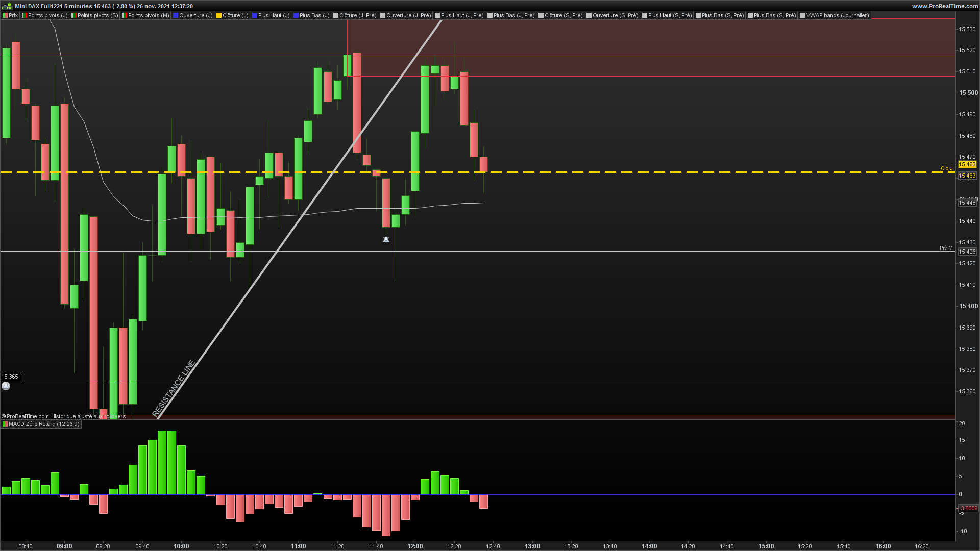Open the Ouverture (S, Pré) indicator settings
This screenshot has height=551, width=980.
pyautogui.click(x=615, y=15)
